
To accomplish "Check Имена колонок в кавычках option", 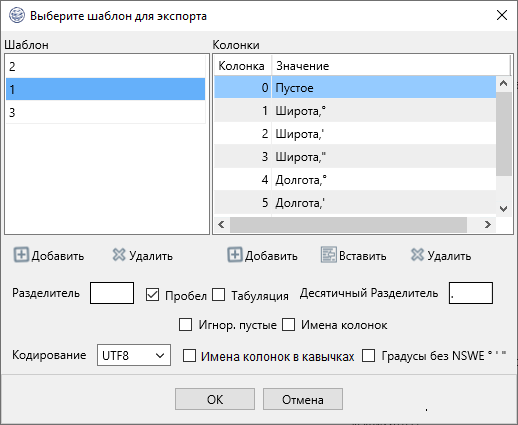I will tap(189, 356).
